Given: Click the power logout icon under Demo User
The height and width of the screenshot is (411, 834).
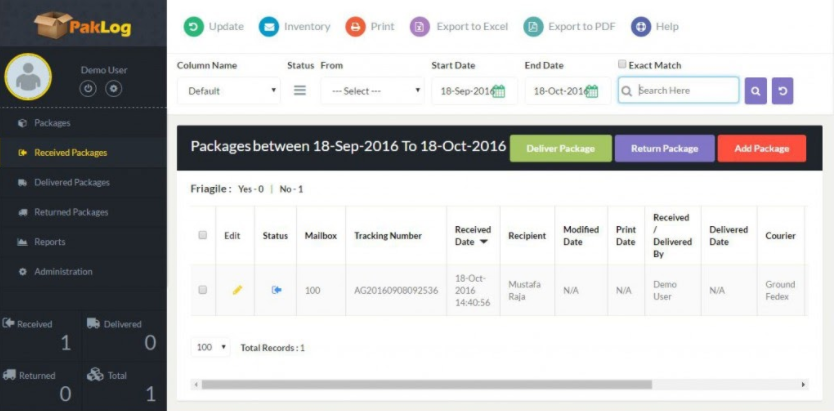Looking at the screenshot, I should (x=88, y=89).
